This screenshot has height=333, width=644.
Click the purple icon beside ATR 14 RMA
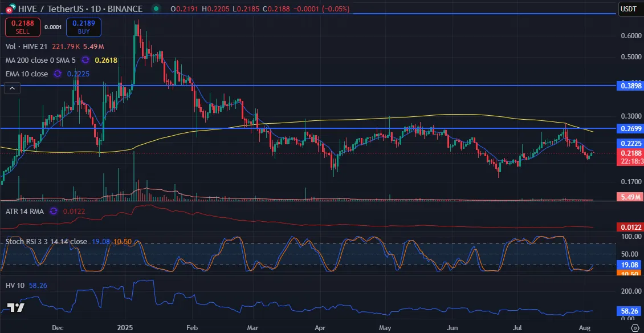click(x=53, y=211)
